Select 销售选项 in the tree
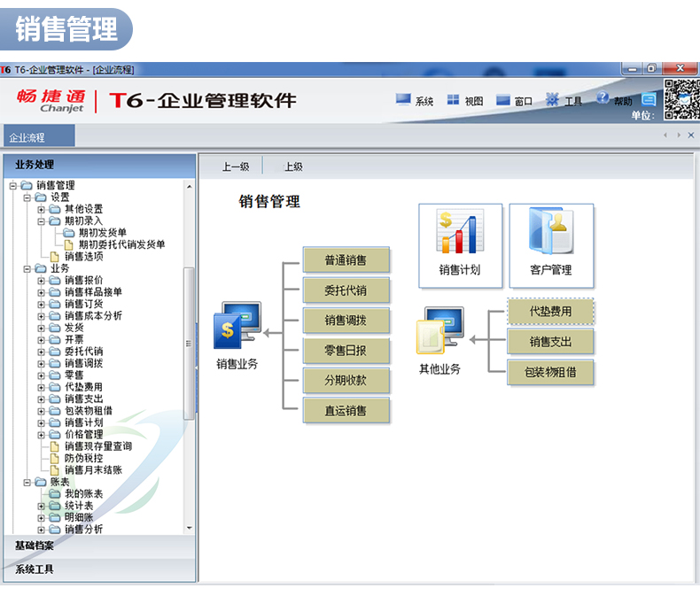 [84, 256]
